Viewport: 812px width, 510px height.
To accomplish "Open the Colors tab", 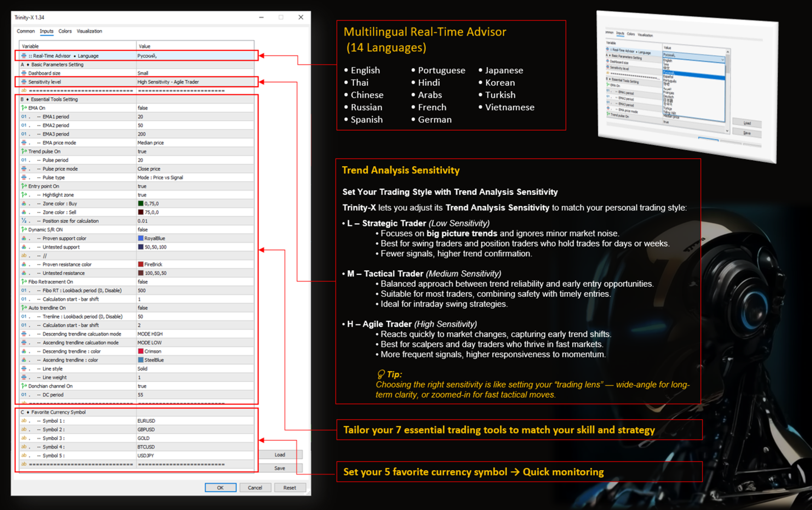I will click(x=65, y=31).
